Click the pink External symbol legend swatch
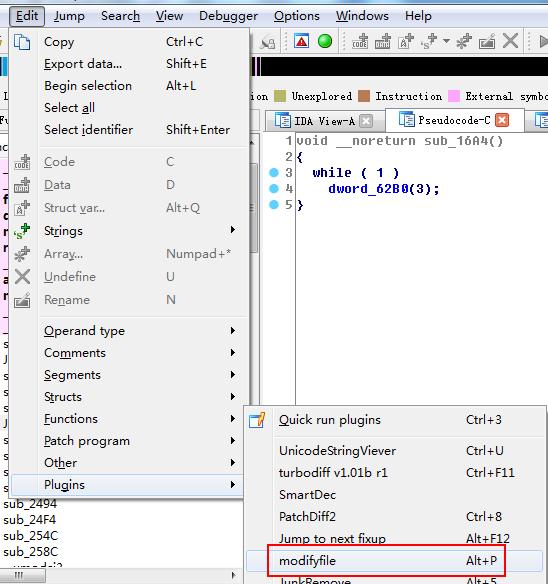This screenshot has width=548, height=584. click(x=454, y=96)
